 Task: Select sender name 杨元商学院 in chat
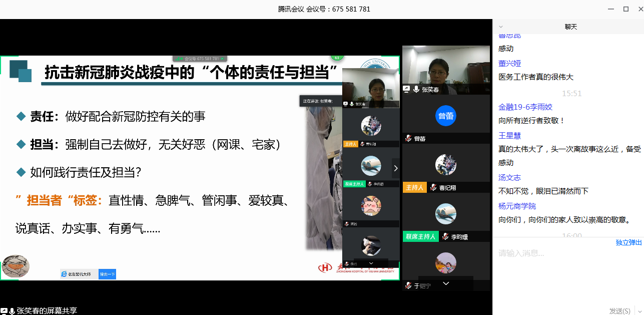click(517, 206)
